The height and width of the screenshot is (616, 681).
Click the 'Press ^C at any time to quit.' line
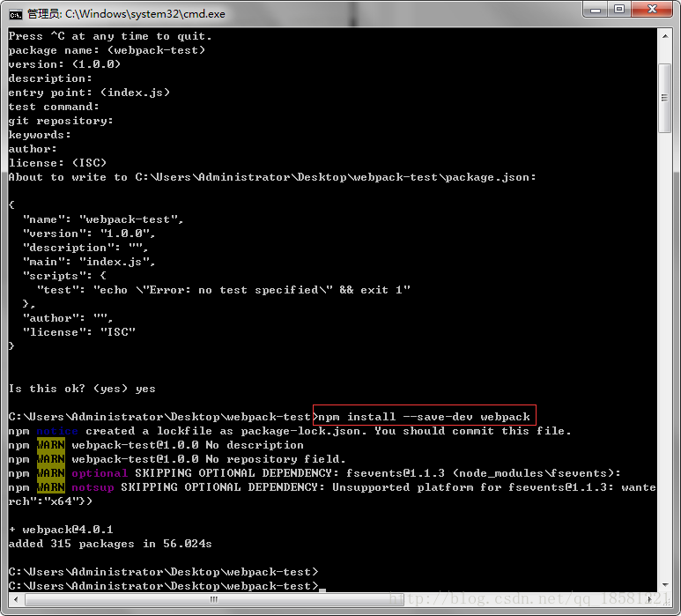pyautogui.click(x=110, y=36)
